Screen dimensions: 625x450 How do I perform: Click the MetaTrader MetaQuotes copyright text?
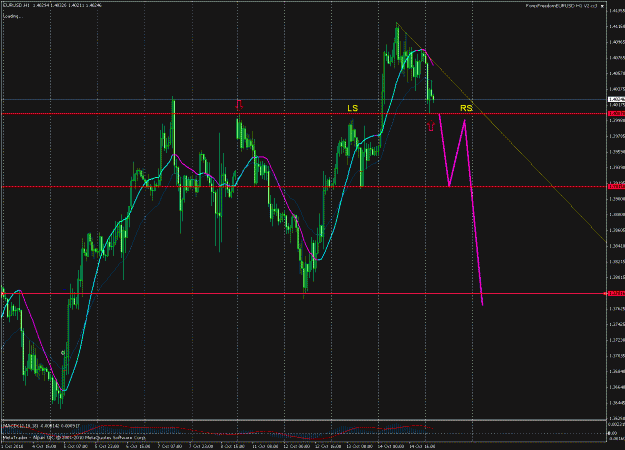coord(75,437)
